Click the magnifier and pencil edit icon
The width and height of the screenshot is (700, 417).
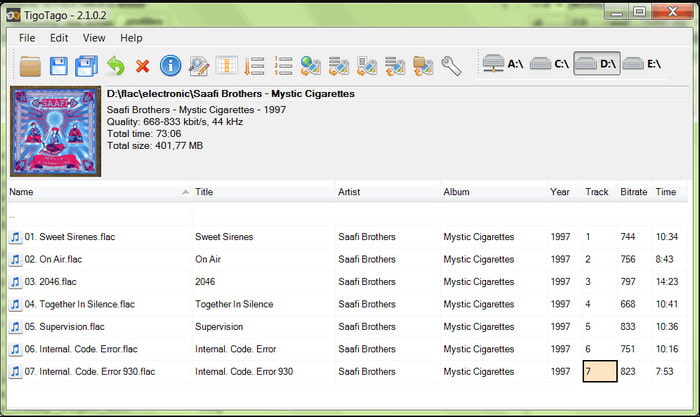pos(199,66)
